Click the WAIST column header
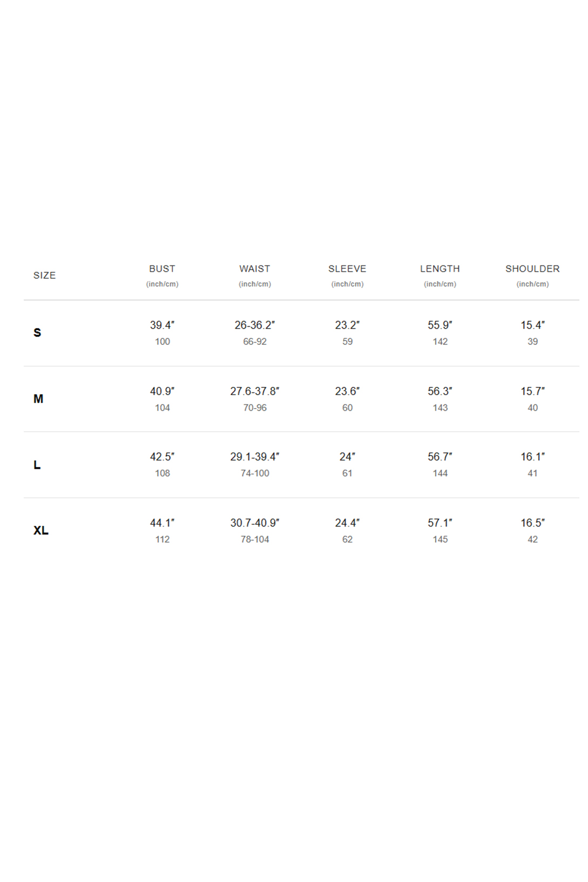 (x=255, y=269)
